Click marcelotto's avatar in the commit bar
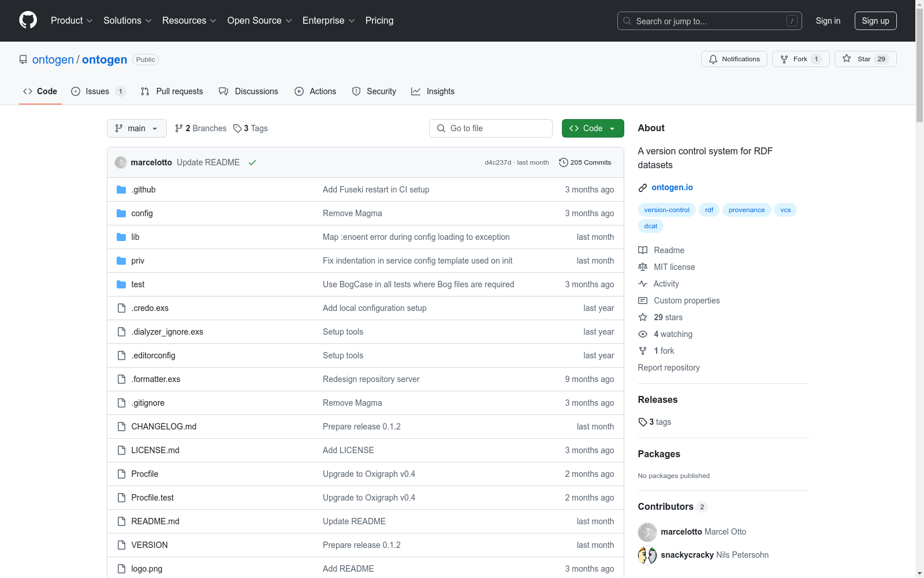 (121, 162)
